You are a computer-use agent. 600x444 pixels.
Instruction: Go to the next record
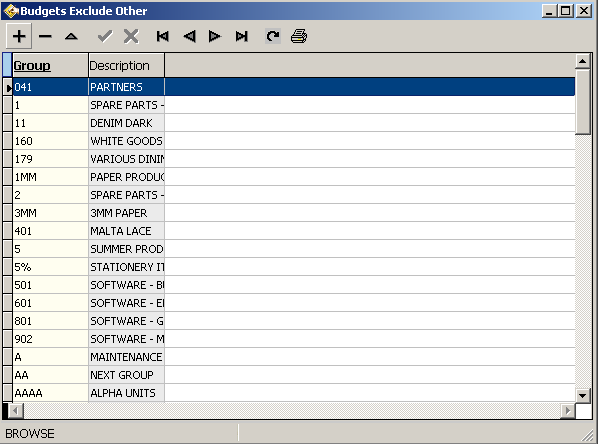pos(215,36)
